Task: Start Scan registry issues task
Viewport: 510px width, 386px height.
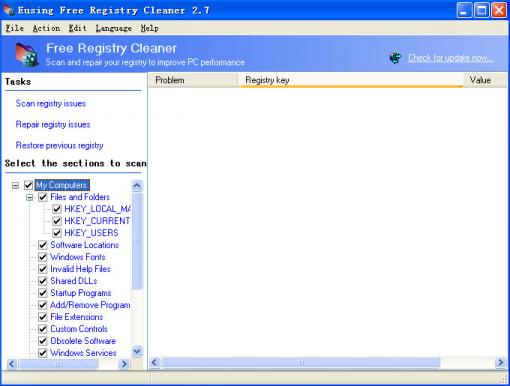Action: tap(51, 104)
